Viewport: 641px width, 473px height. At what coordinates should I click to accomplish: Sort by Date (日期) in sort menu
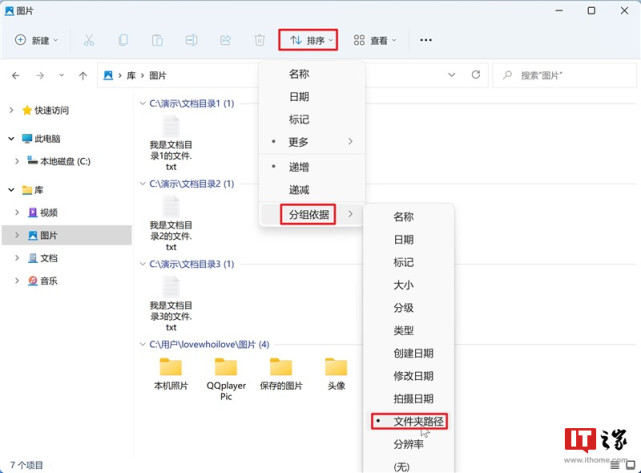pyautogui.click(x=312, y=97)
